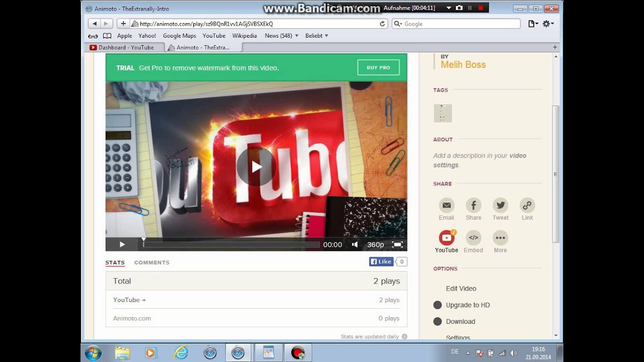Open the video settings link
The height and width of the screenshot is (362, 644).
pos(479,160)
